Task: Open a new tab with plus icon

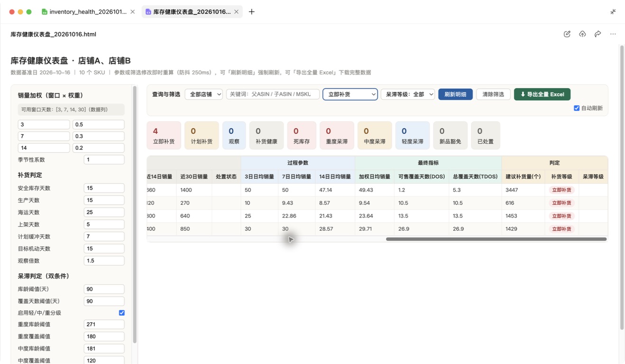Action: 252,12
